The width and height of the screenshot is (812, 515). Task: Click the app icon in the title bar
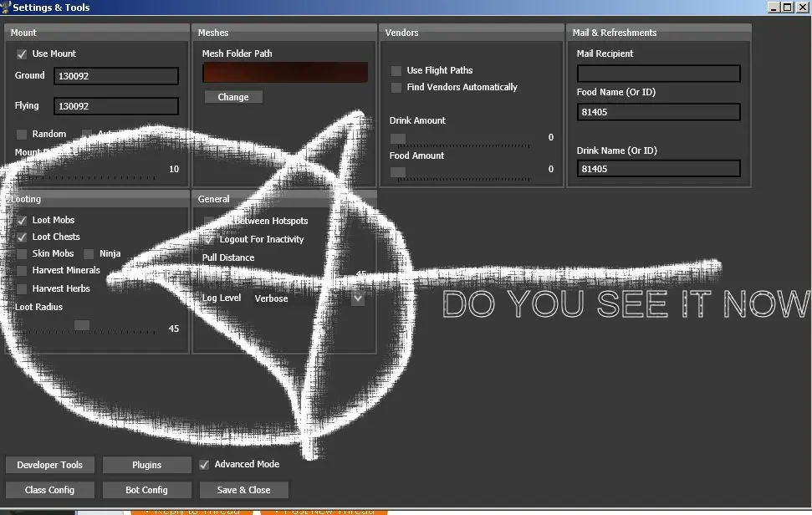[6, 8]
